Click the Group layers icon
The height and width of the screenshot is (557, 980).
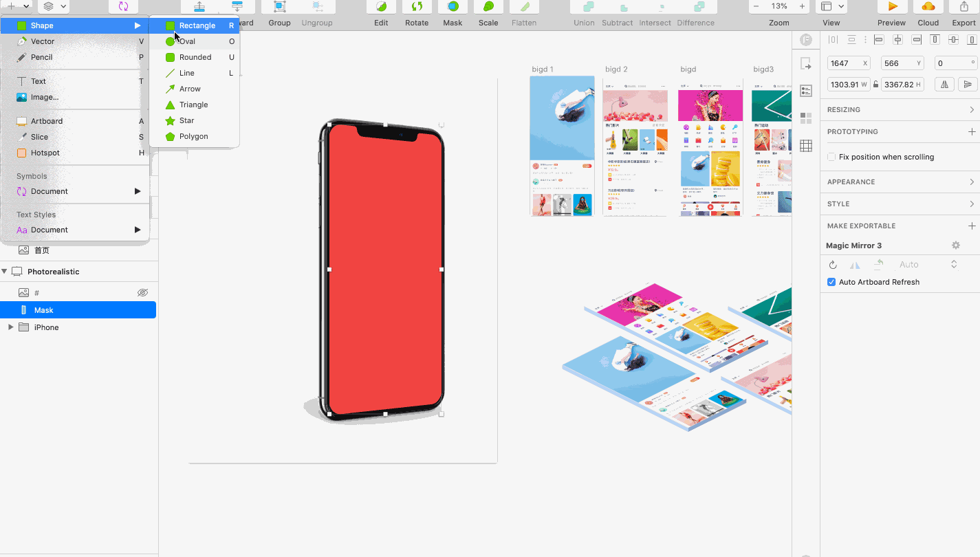279,7
